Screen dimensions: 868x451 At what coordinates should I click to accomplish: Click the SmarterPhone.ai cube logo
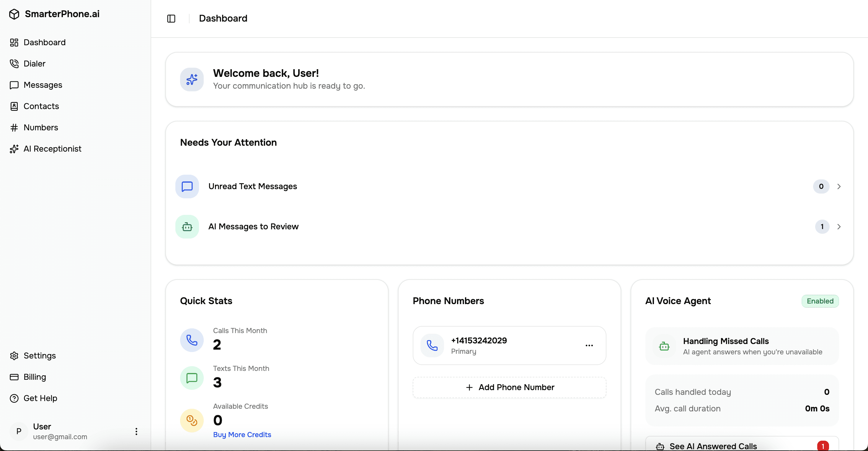14,14
